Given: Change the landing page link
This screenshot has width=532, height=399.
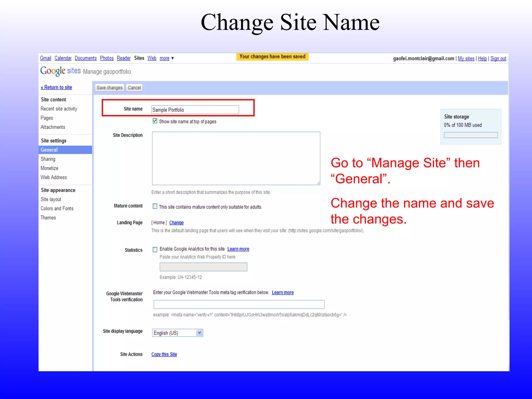Looking at the screenshot, I should pos(176,223).
